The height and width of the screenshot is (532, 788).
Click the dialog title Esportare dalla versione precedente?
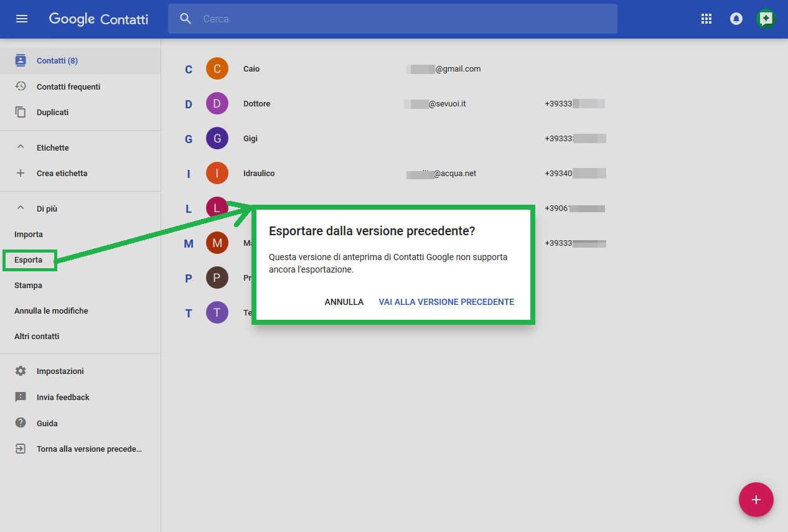tap(372, 231)
